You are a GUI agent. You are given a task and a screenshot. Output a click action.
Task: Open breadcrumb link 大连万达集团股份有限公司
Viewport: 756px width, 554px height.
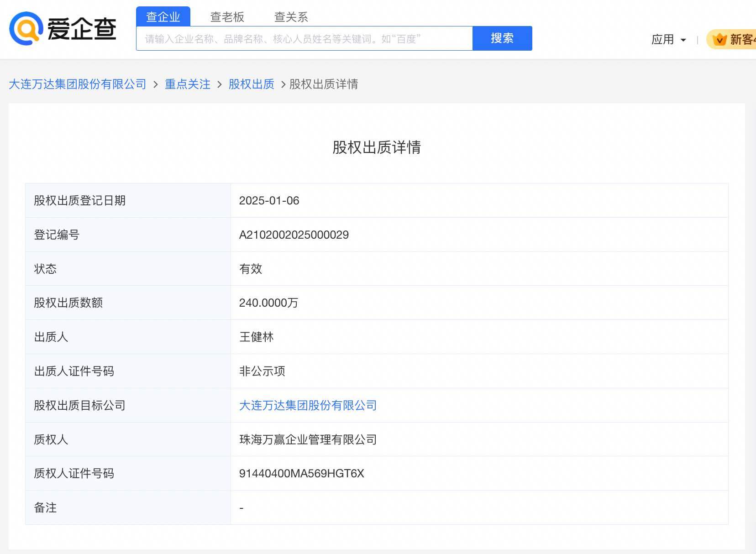(78, 84)
